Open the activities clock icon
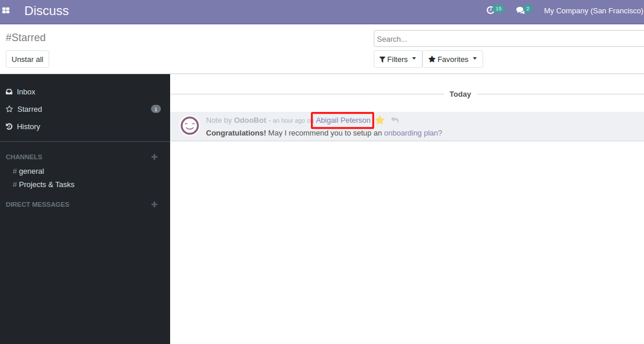This screenshot has width=644, height=344. click(491, 10)
